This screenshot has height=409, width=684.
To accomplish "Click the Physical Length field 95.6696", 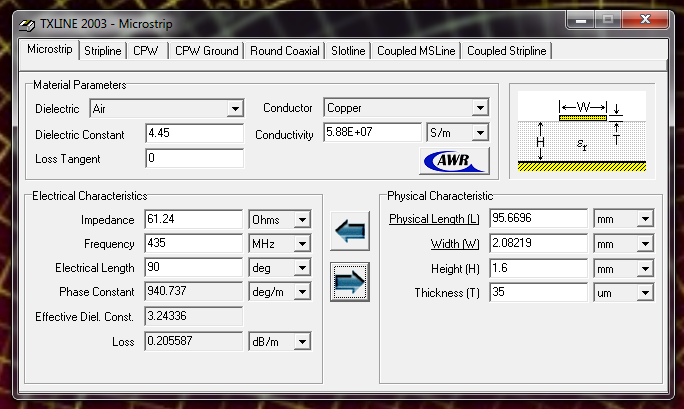I will point(538,218).
